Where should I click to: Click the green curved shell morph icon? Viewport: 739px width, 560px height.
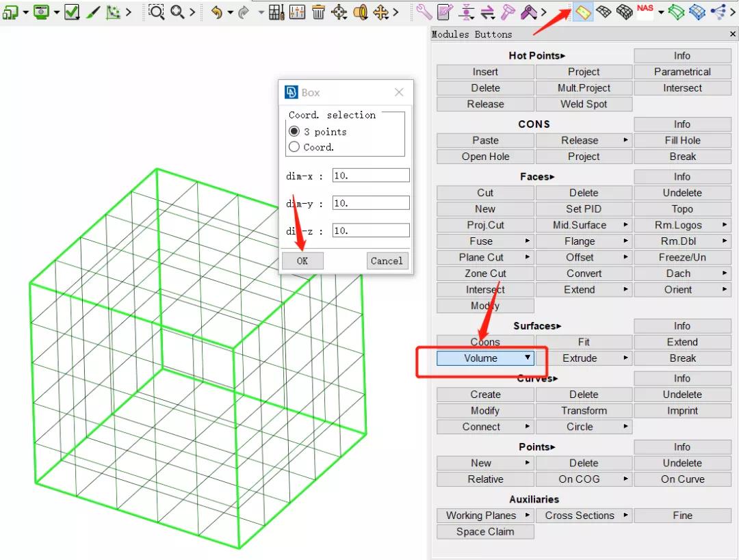coord(676,12)
